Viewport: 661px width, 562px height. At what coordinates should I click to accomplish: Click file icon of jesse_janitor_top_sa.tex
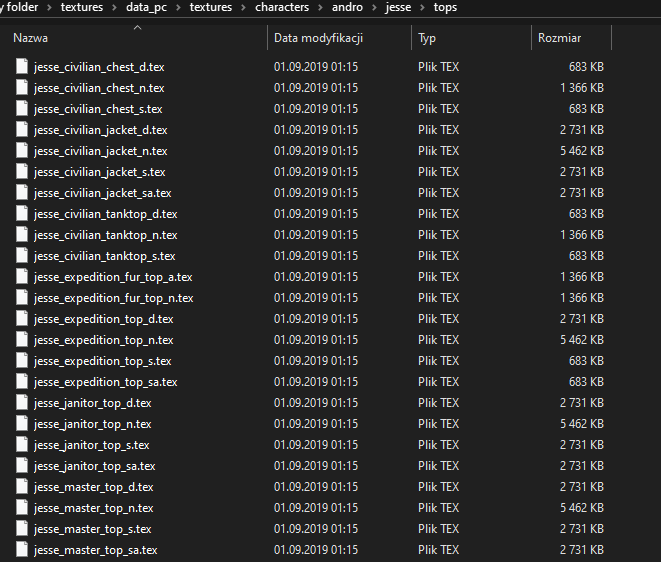tap(22, 466)
